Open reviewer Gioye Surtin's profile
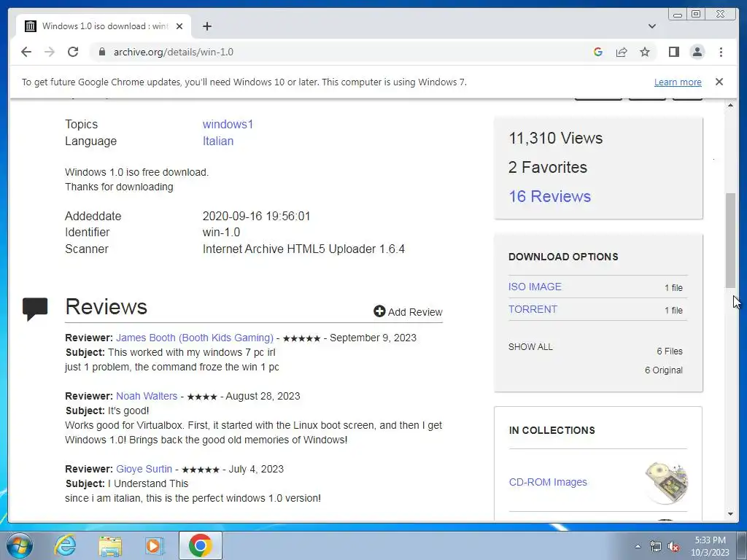This screenshot has width=747, height=560. 144,469
